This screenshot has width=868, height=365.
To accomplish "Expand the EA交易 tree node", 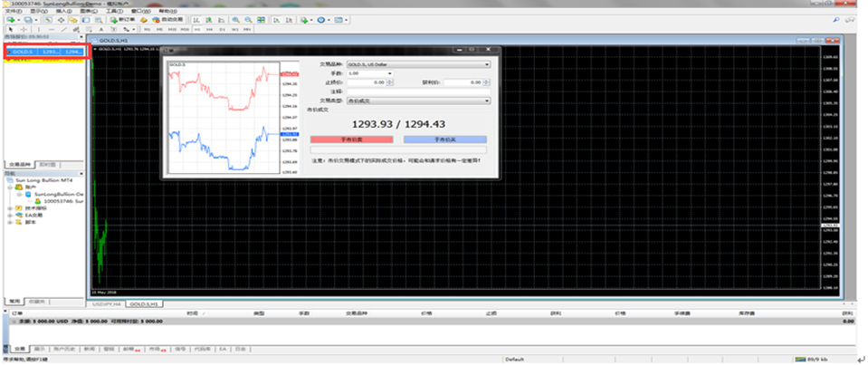I will pyautogui.click(x=11, y=216).
